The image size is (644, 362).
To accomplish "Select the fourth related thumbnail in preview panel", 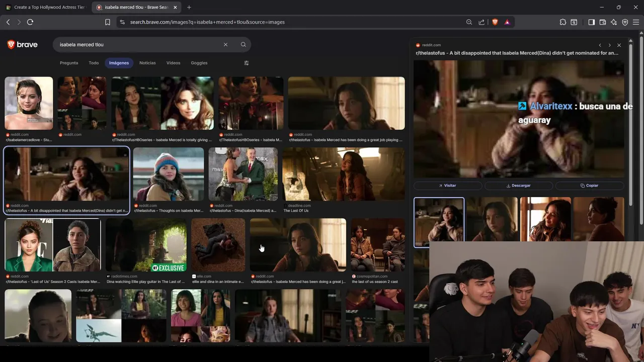I will click(x=599, y=219).
